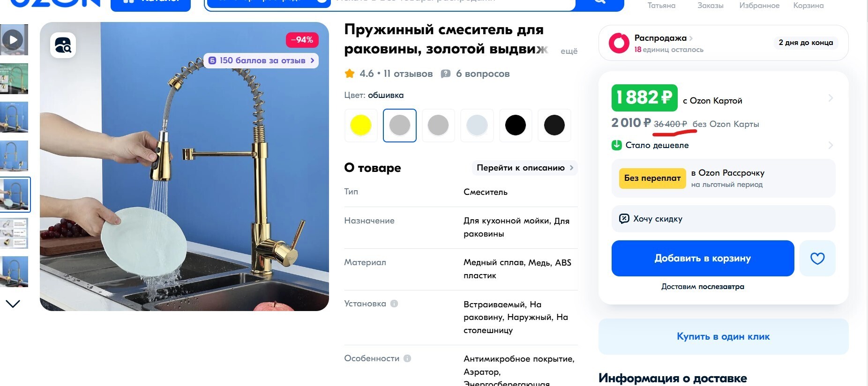Click the info icon next to Особенности
Screen dimensions: 868x386
[x=407, y=358]
